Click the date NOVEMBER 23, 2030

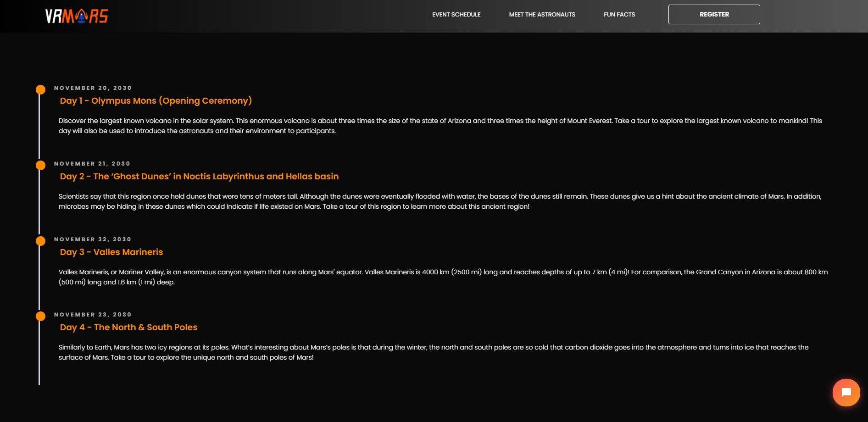pos(93,315)
